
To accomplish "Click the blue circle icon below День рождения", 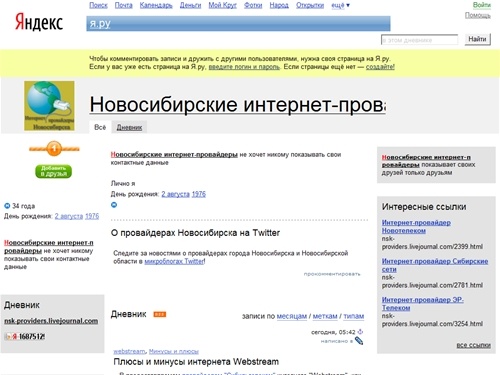I will 114,205.
